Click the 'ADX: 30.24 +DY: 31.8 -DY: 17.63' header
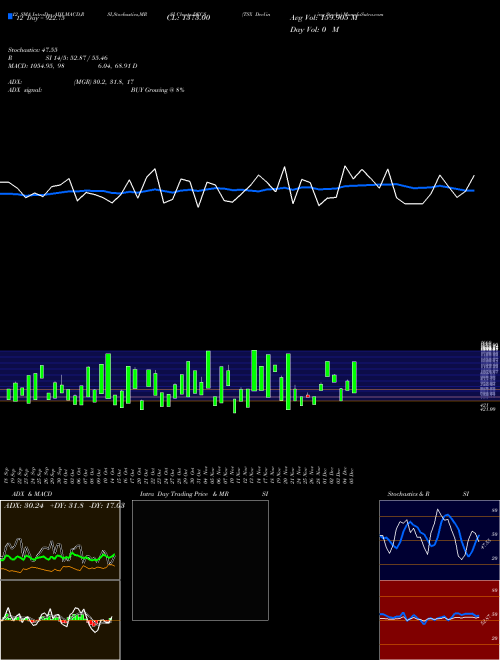The image size is (500, 660). click(x=64, y=506)
